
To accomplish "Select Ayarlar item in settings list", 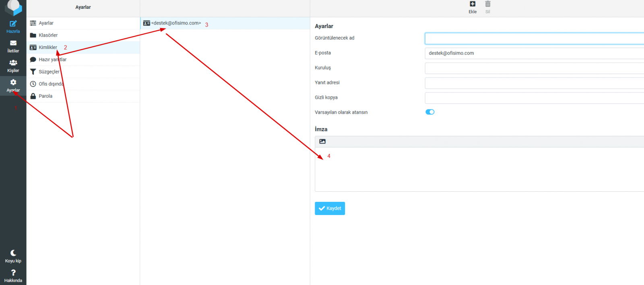I will 46,23.
